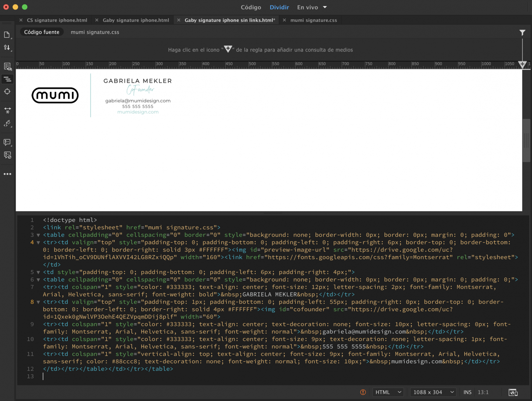Open the documents icon in left toolbar
The width and height of the screenshot is (532, 401).
click(x=7, y=35)
